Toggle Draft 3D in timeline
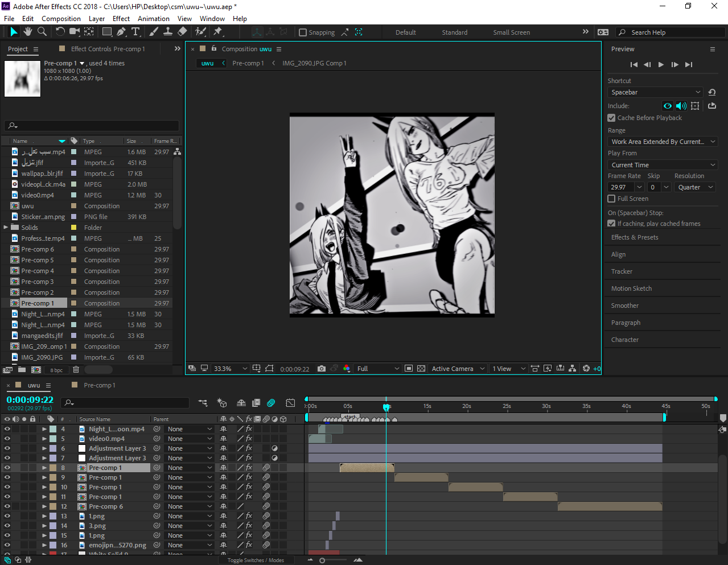The image size is (728, 565). click(222, 403)
